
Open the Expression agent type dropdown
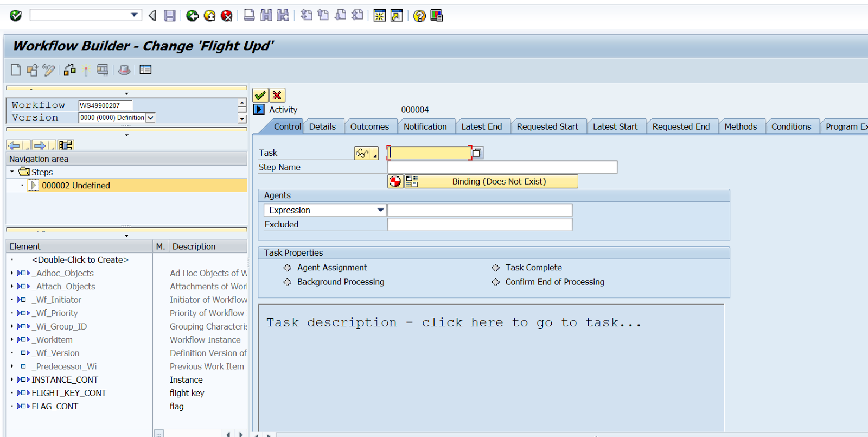pyautogui.click(x=380, y=210)
